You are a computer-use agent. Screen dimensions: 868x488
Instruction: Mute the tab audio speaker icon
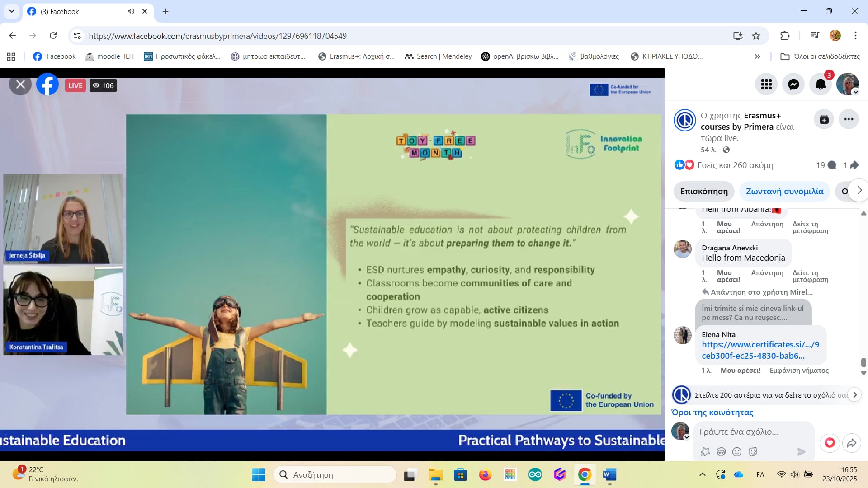(x=131, y=11)
